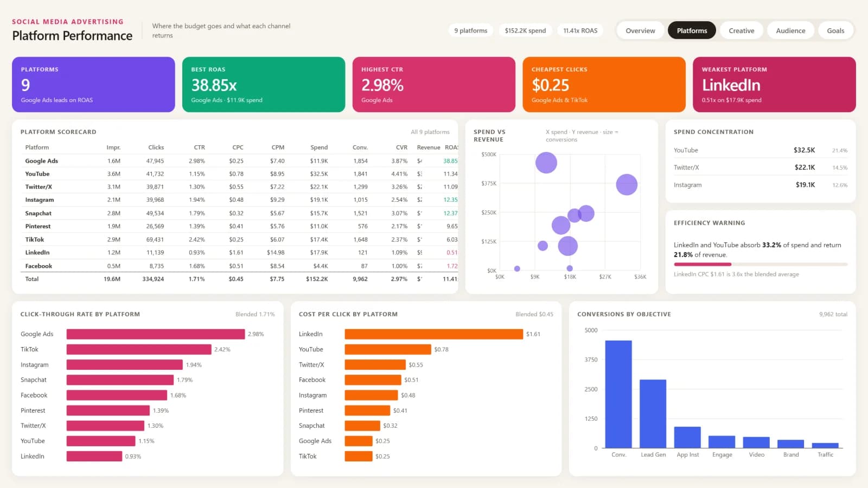Open the Cheapest Clicks $0.25 card
Viewport: 868px width, 488px height.
click(604, 85)
